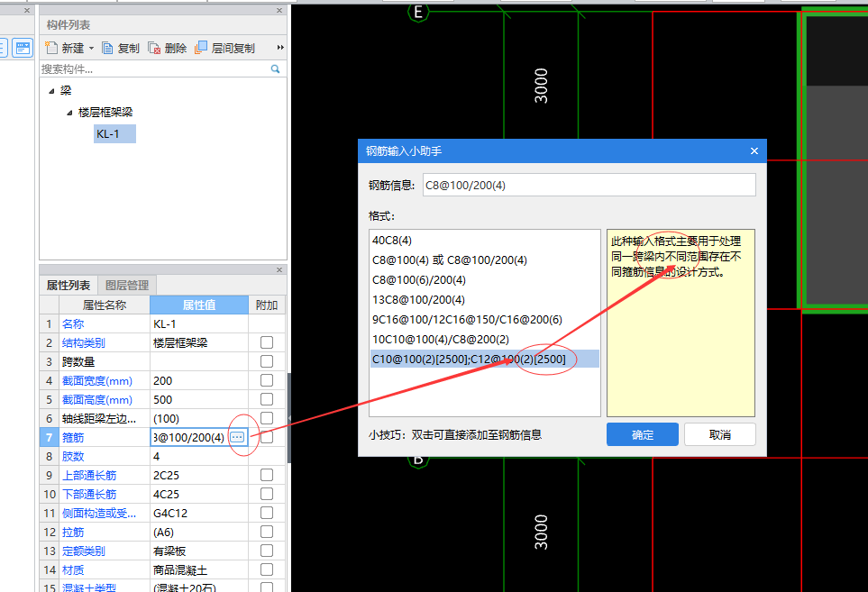Select format 10C10@100(4)/C8@200(2)
This screenshot has width=868, height=592.
484,339
